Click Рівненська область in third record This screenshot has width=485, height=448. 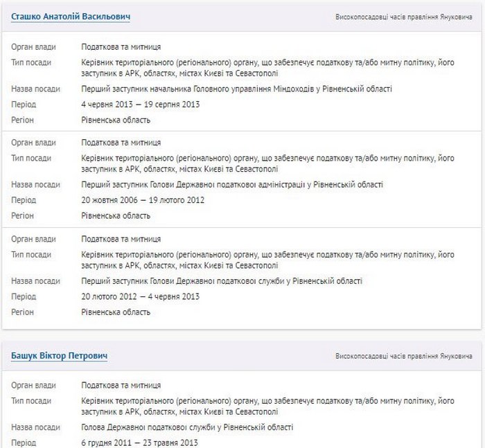pyautogui.click(x=116, y=312)
